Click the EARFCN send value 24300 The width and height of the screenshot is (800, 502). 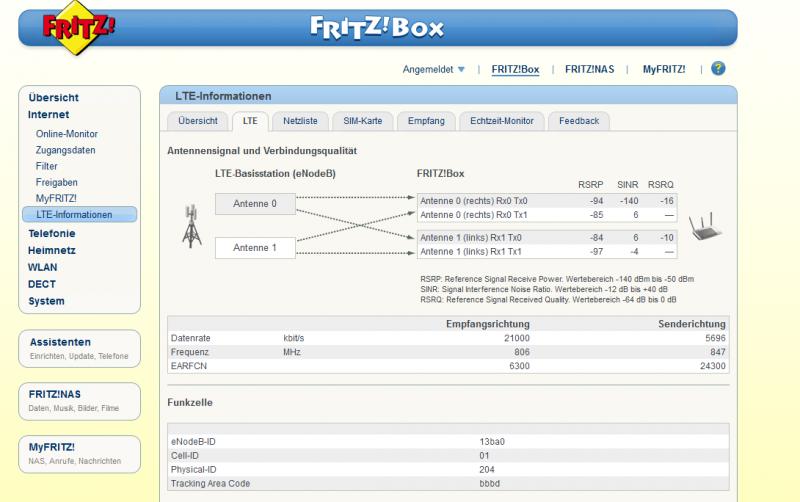coord(713,366)
